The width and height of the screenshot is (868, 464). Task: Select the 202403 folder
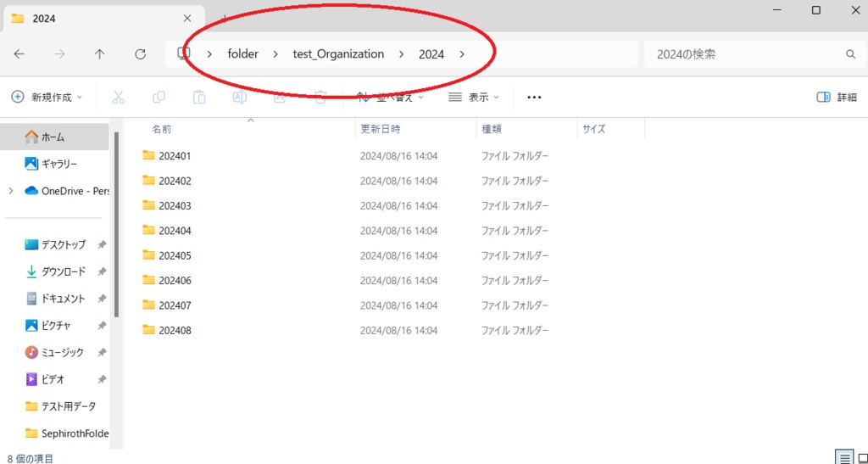click(175, 206)
